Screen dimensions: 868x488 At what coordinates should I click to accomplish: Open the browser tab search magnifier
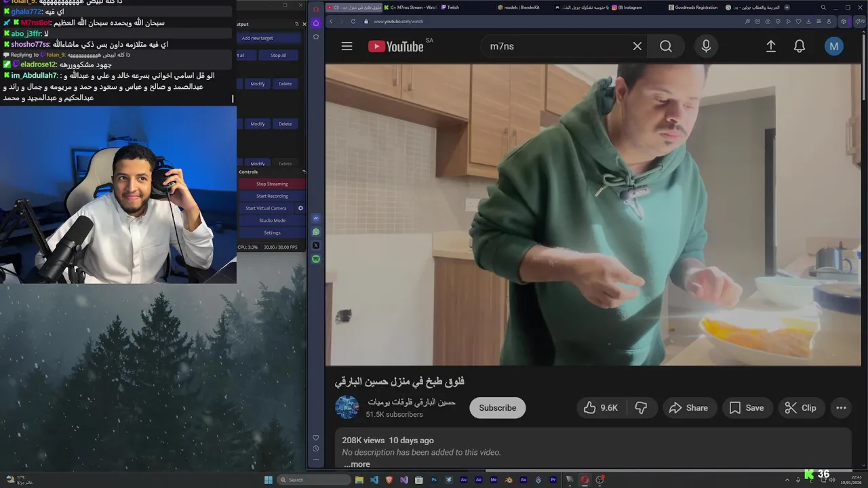click(x=823, y=7)
